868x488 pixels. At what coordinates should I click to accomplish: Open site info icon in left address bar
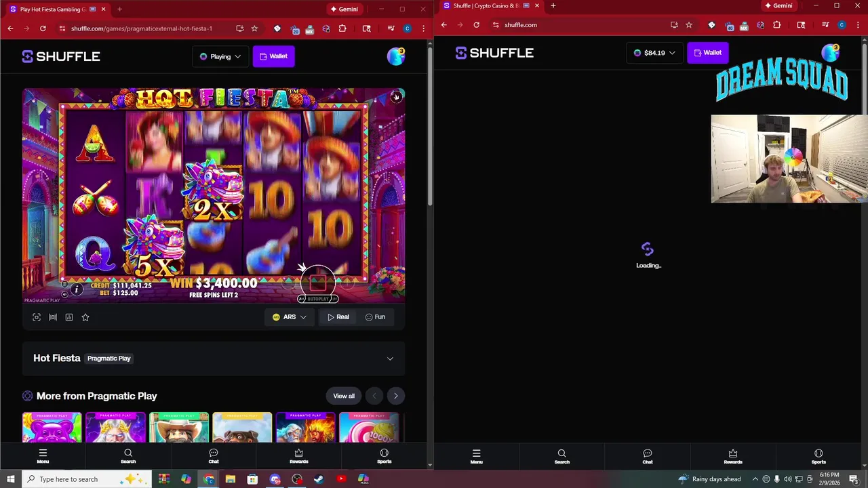pos(62,28)
